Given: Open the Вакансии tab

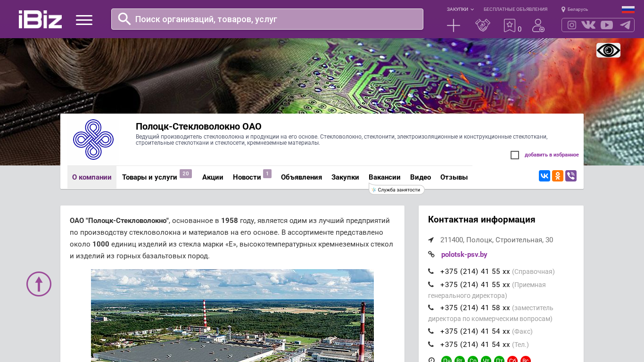Looking at the screenshot, I should 384,177.
